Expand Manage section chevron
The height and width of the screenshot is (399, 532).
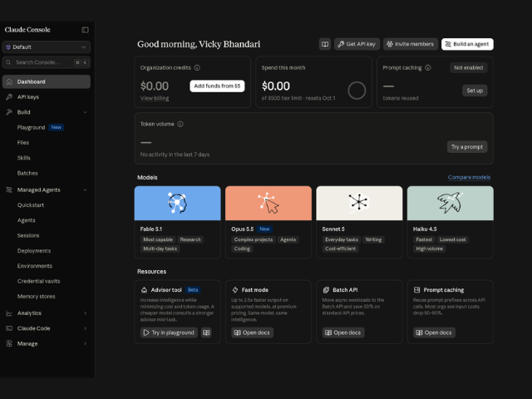[85, 343]
